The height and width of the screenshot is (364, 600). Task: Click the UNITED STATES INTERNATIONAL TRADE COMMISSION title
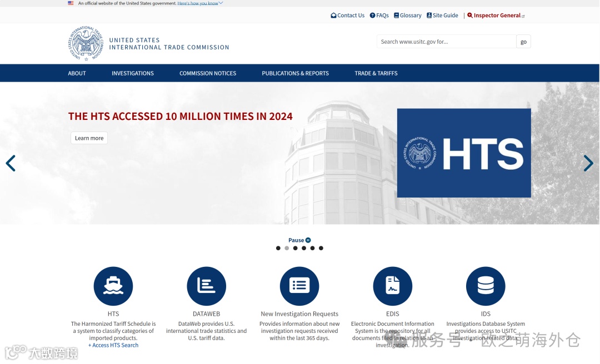(x=169, y=44)
